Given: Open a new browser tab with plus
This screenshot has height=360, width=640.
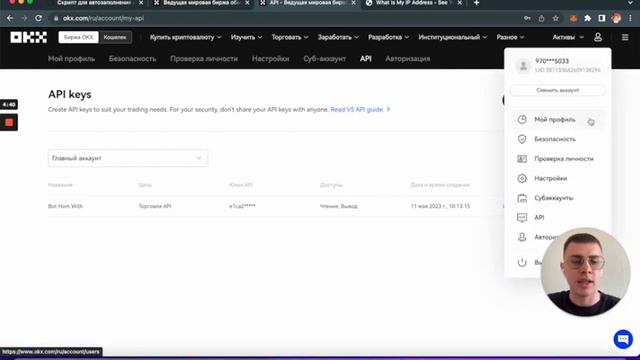Looking at the screenshot, I should (x=476, y=3).
